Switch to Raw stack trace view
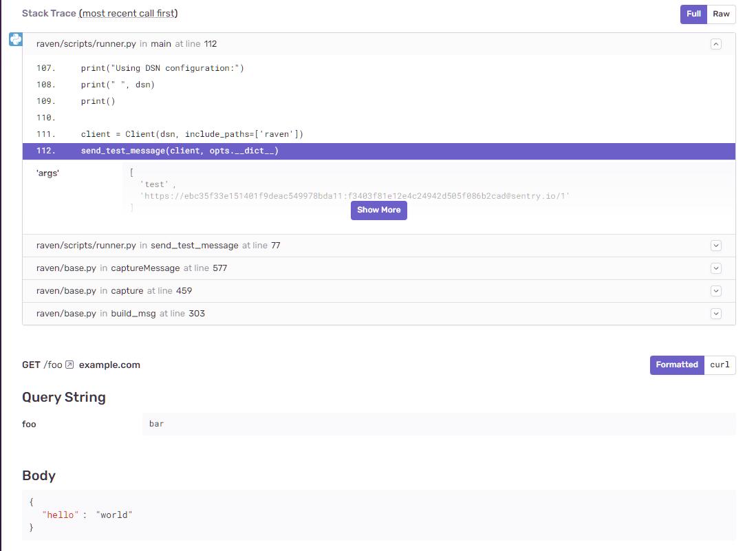This screenshot has height=551, width=756. pos(721,14)
